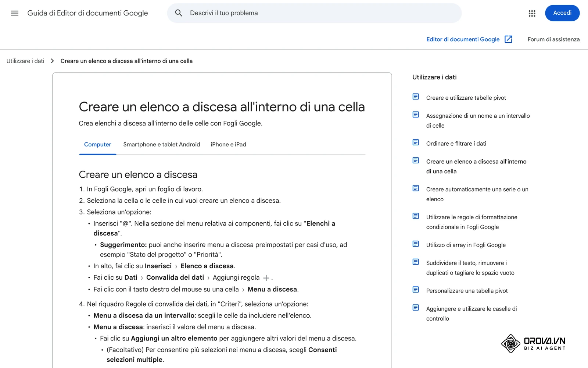Open the Editor di documenti Google link
Image resolution: width=588 pixels, height=368 pixels.
[x=463, y=39]
